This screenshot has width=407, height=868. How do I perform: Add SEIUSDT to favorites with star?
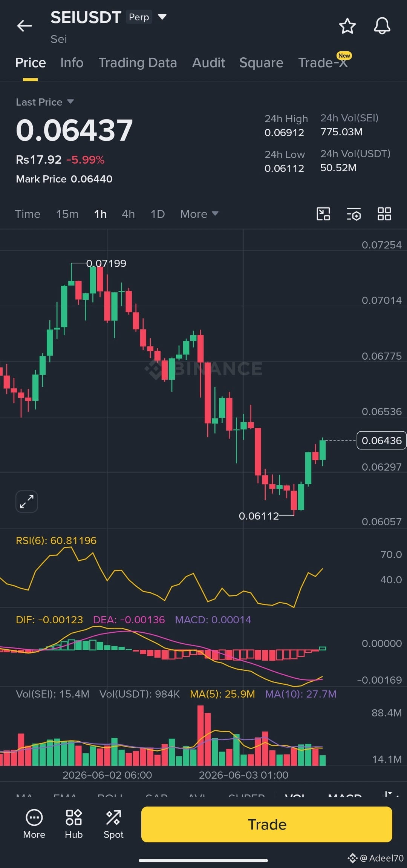point(347,26)
